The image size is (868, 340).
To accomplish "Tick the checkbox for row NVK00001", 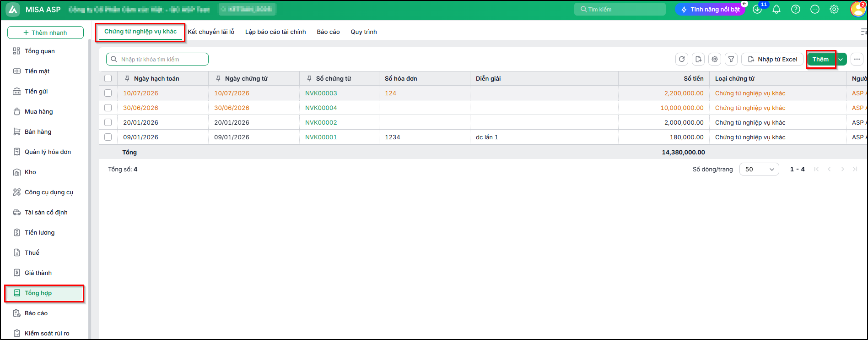I will 108,137.
